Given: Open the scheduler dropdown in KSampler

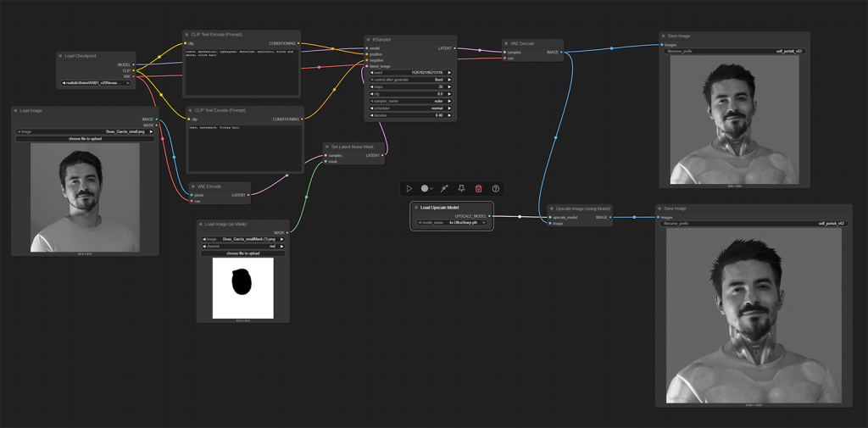Looking at the screenshot, I should 411,108.
